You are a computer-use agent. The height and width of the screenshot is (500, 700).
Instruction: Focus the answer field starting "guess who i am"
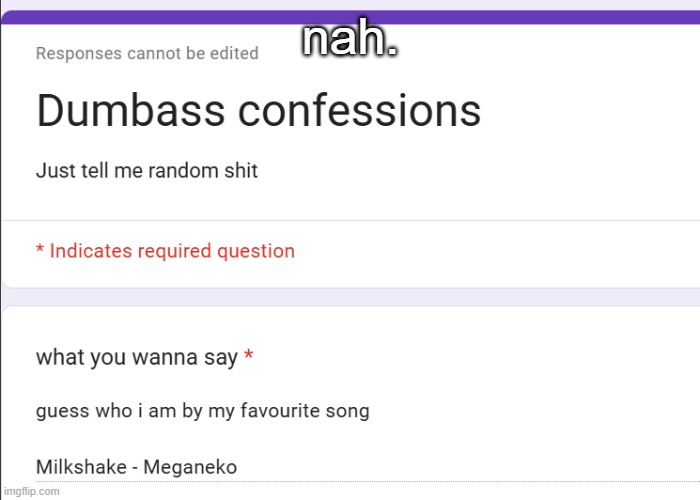(202, 411)
